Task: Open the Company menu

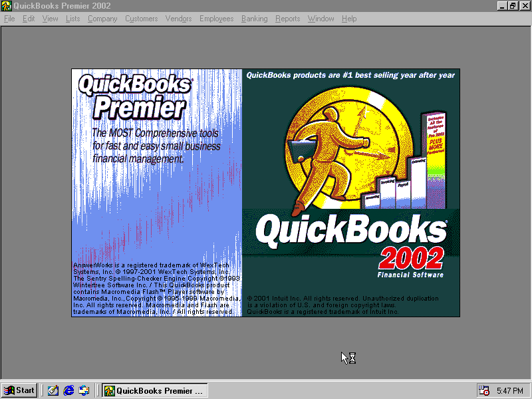Action: pyautogui.click(x=102, y=19)
